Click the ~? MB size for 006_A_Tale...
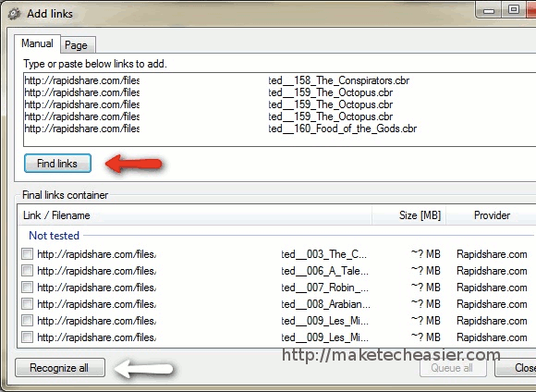 click(x=426, y=271)
